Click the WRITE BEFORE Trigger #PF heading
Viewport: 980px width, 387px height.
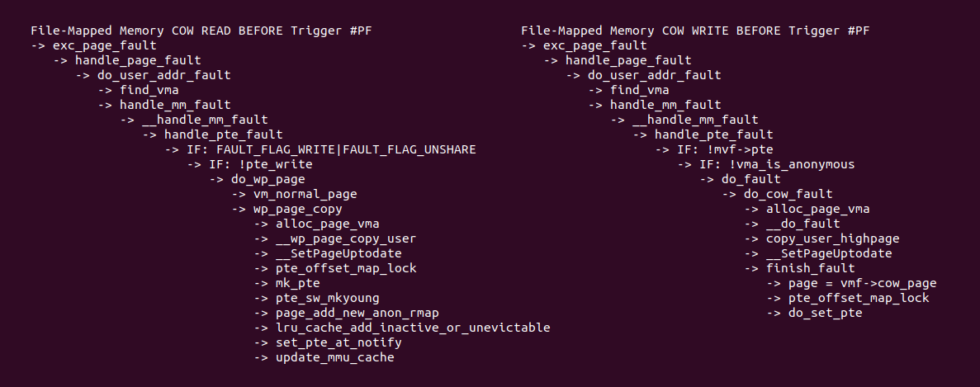(x=695, y=31)
